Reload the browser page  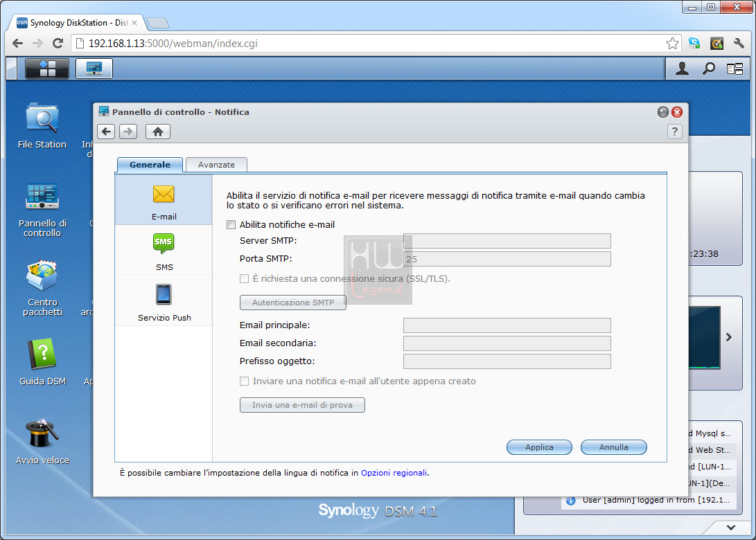coord(58,44)
